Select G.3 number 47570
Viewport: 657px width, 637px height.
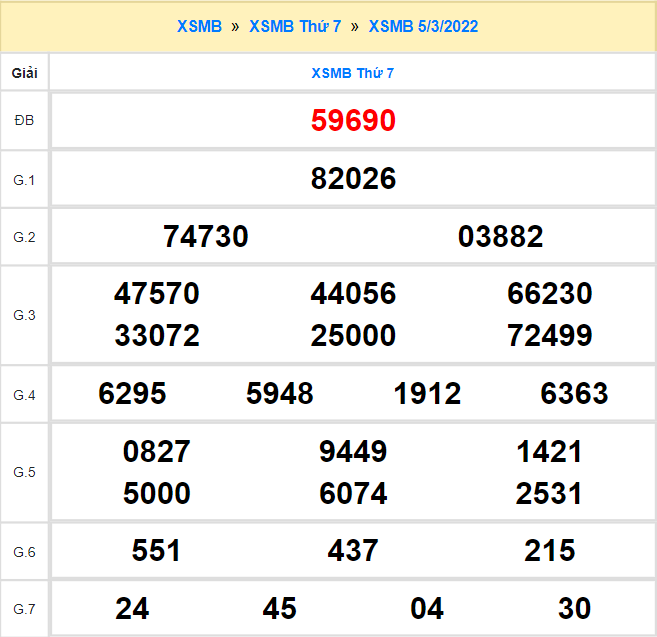157,294
